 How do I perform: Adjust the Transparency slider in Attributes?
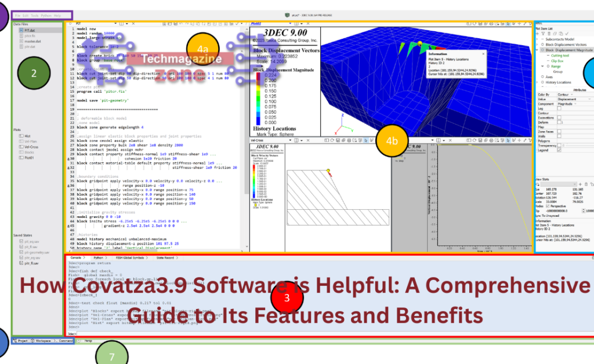[x=579, y=145]
